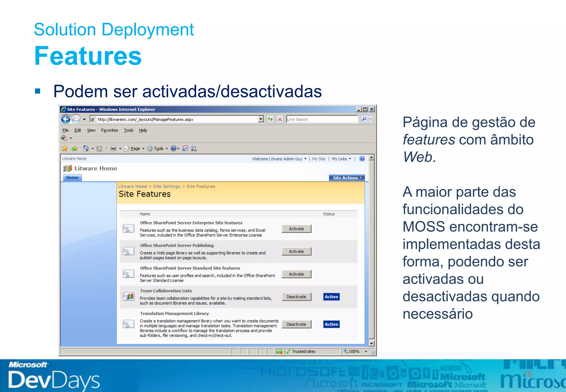Image resolution: width=566 pixels, height=392 pixels.
Task: Expand the Home button dropdown arrow
Action: [93, 149]
